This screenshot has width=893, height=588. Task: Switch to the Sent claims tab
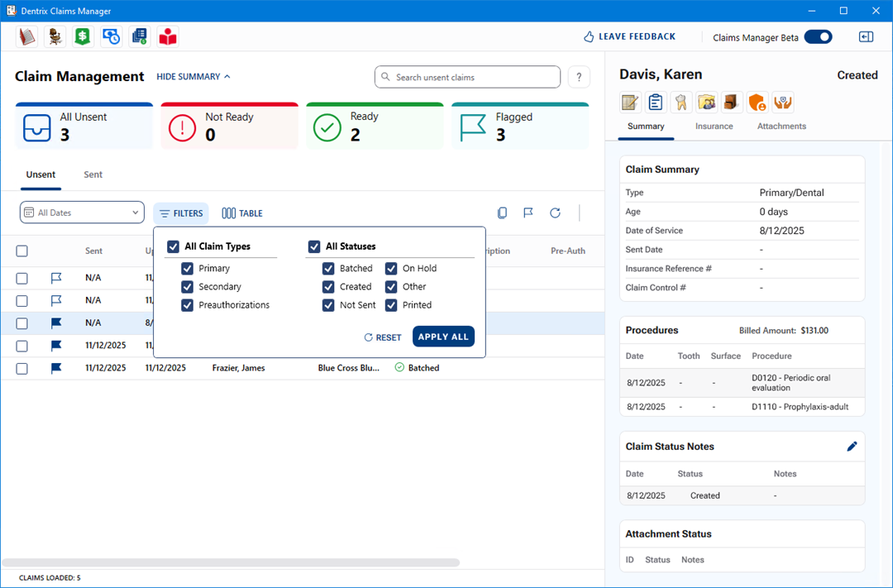coord(93,175)
